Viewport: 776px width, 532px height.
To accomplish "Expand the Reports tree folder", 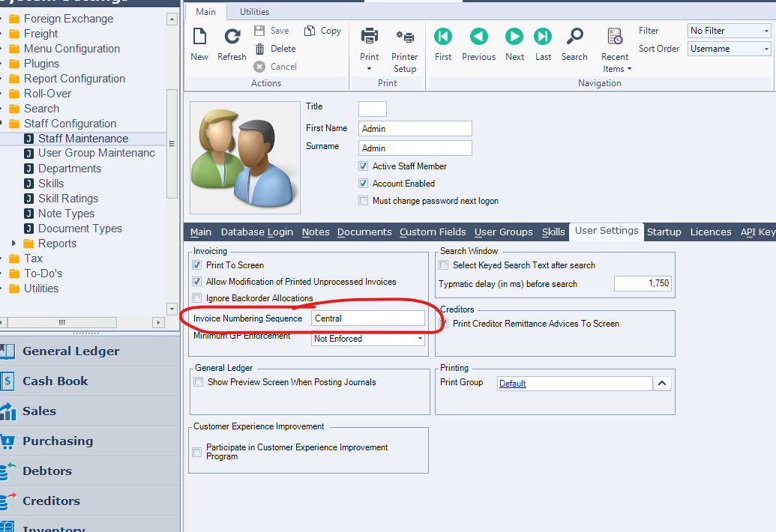I will 13,244.
